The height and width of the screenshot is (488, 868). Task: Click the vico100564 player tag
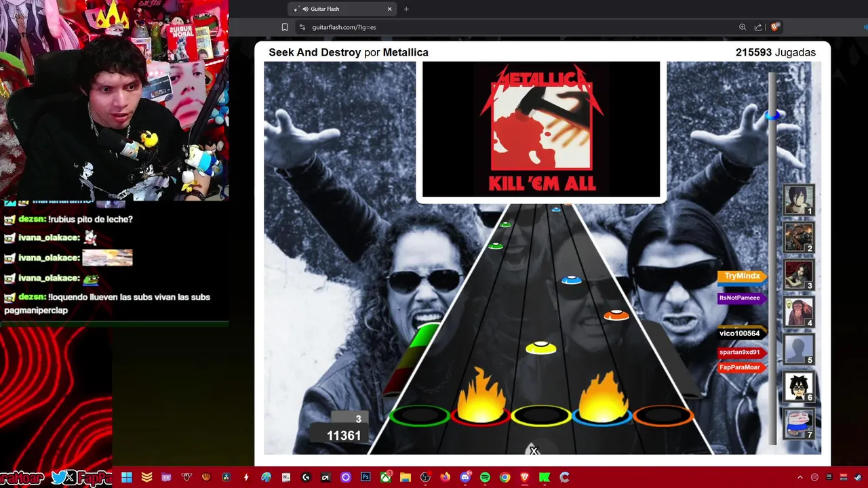(x=742, y=333)
